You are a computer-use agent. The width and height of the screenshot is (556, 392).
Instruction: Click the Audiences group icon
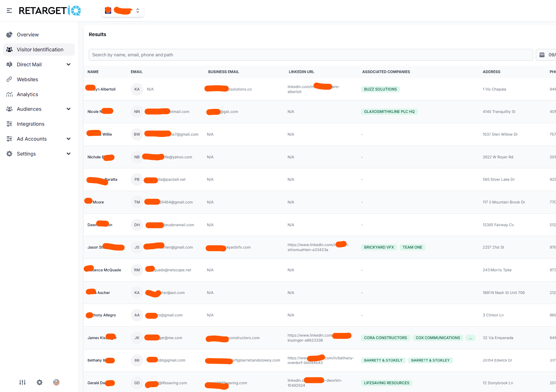pos(9,109)
